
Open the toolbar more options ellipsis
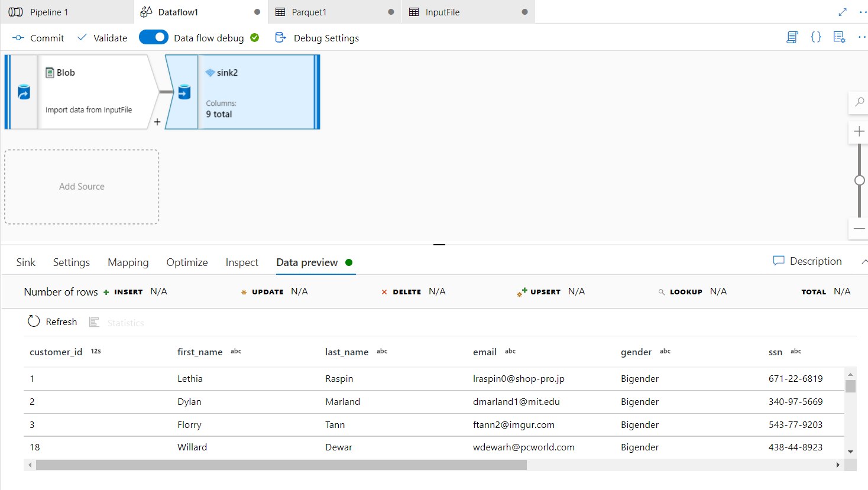[x=862, y=37]
